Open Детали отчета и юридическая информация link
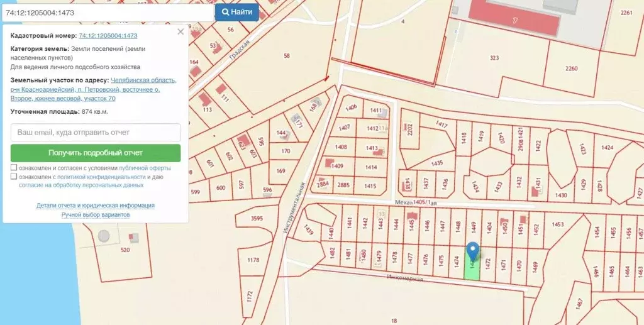The width and height of the screenshot is (644, 325). [96, 205]
